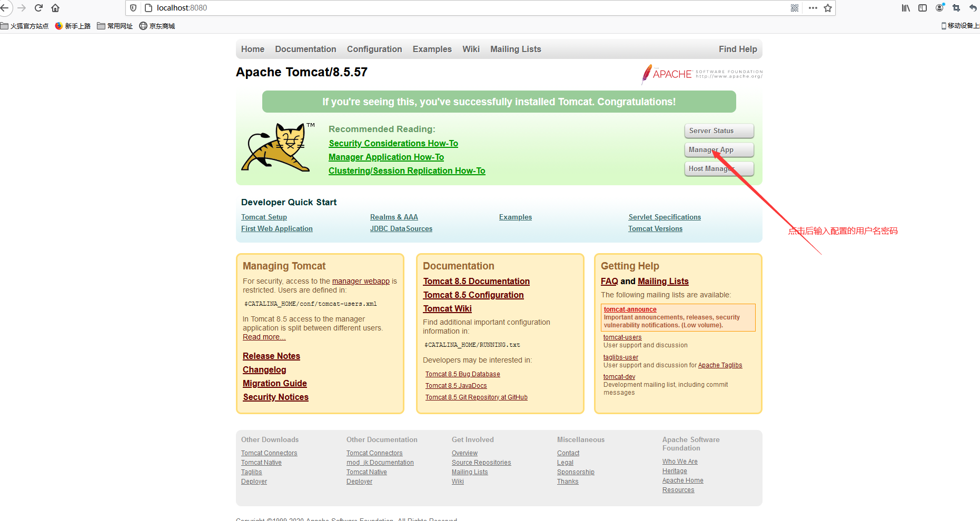Open the Mailing Lists nav item
This screenshot has width=980, height=521.
click(516, 49)
